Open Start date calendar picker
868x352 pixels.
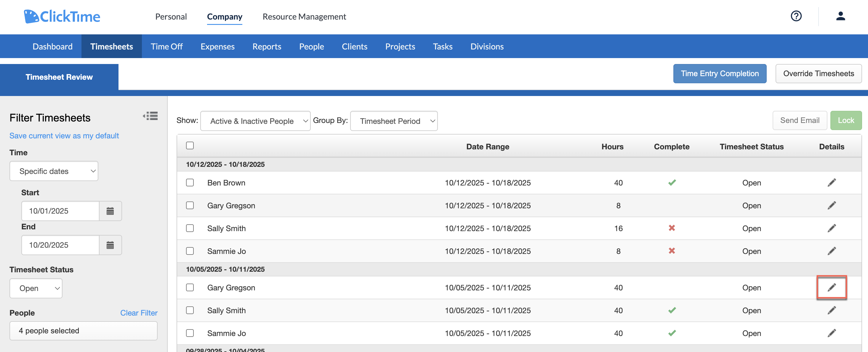110,211
